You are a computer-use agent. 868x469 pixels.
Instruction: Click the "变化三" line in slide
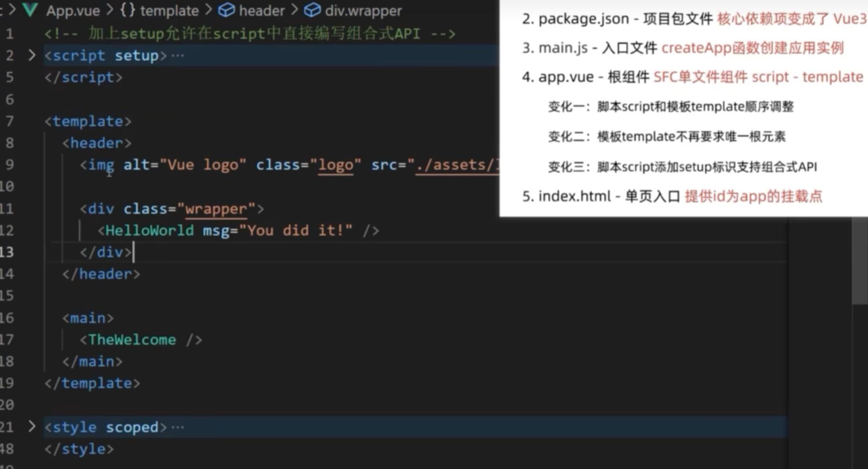(682, 167)
